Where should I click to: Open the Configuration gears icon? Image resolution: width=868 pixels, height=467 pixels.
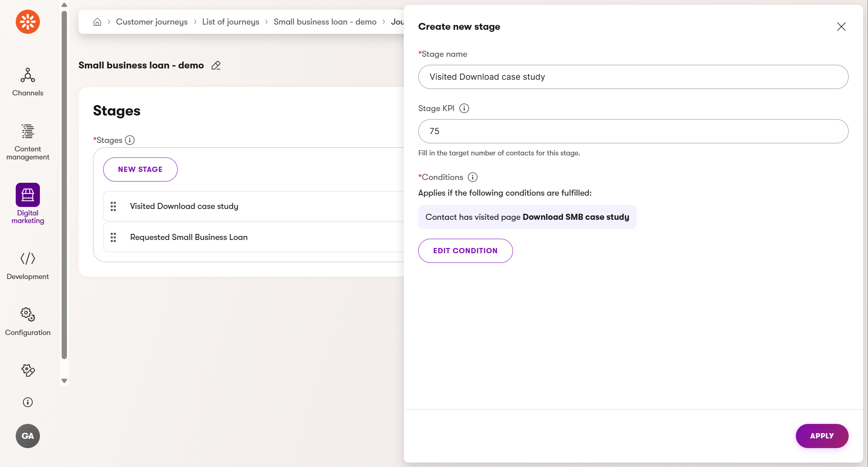(27, 314)
